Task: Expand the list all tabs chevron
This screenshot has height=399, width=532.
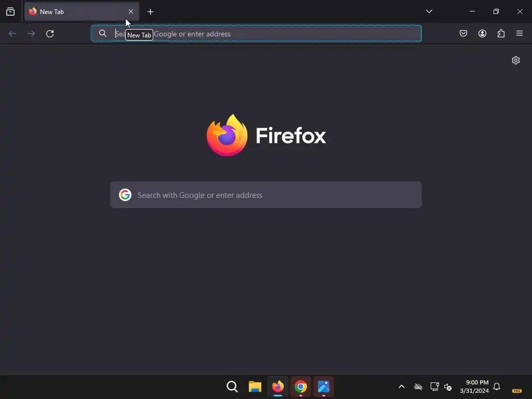Action: point(429,11)
